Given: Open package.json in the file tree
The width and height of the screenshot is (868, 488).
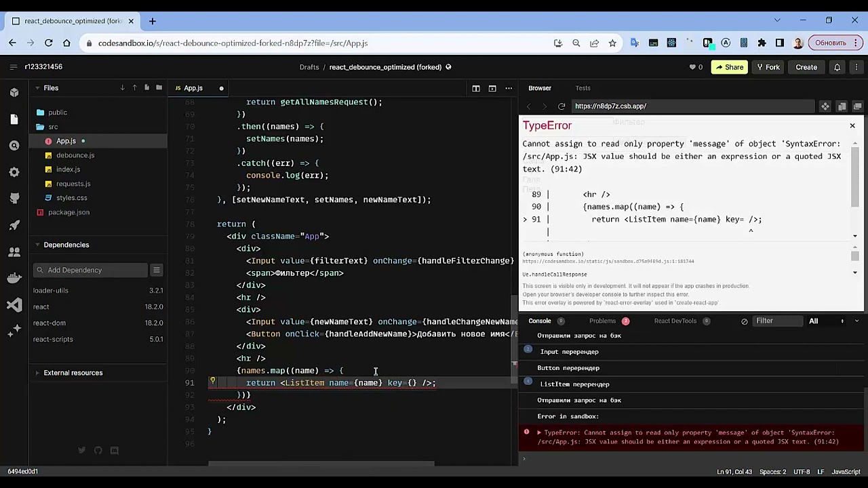Looking at the screenshot, I should [x=68, y=212].
